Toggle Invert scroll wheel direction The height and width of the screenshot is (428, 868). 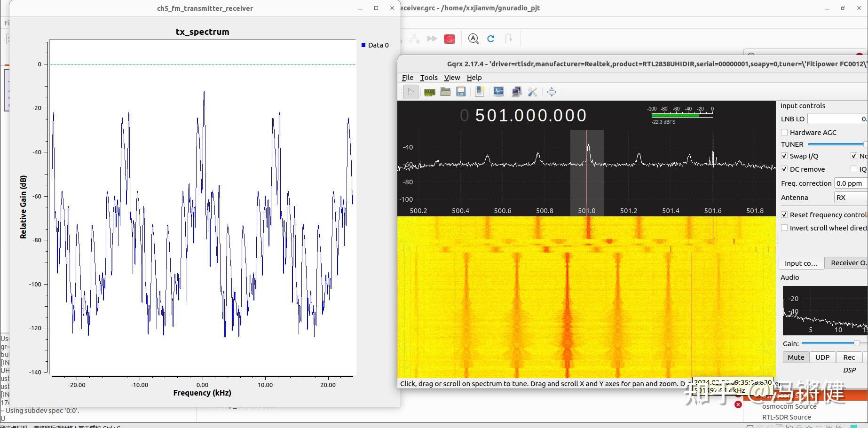[784, 228]
